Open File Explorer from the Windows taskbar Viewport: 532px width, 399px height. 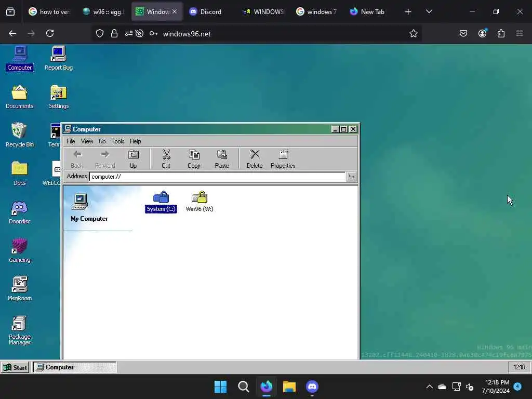pos(289,387)
